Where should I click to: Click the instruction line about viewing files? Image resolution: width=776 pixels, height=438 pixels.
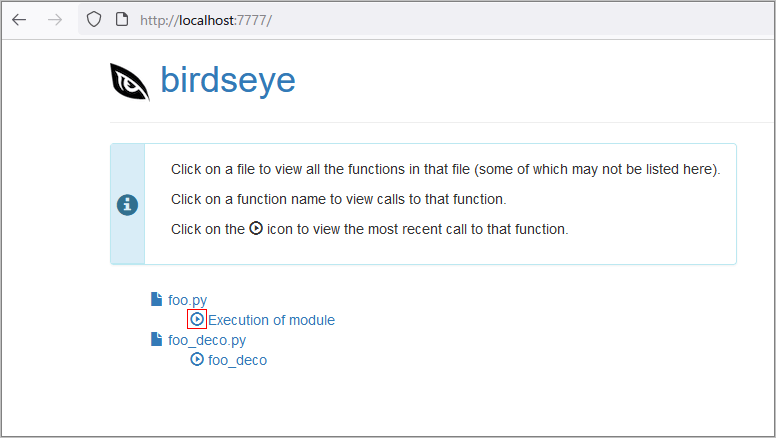pyautogui.click(x=445, y=169)
